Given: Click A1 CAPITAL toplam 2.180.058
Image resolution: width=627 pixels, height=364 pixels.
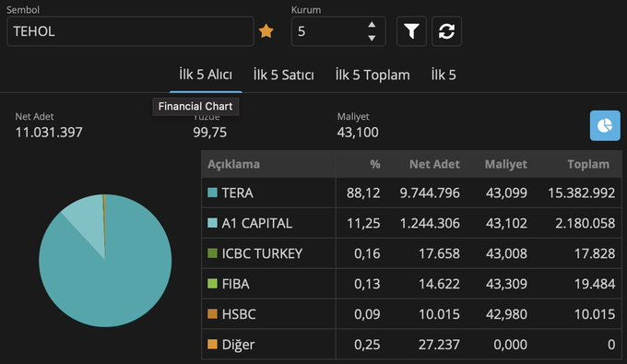Looking at the screenshot, I should [585, 223].
